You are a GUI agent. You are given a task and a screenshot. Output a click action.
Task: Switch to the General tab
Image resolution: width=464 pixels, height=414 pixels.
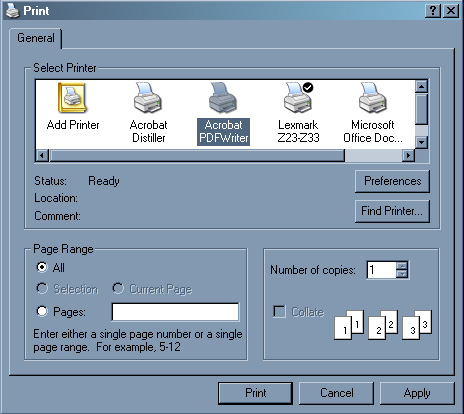(x=36, y=38)
